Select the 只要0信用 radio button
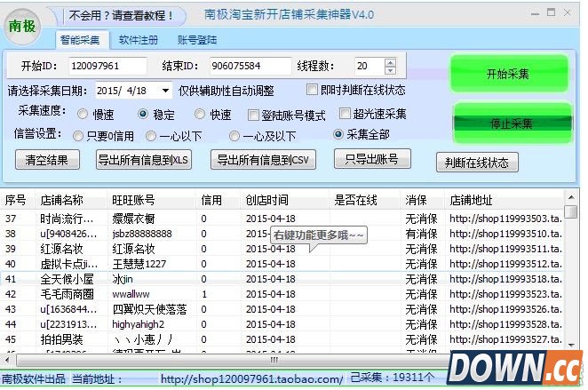Screen dimensions: 588x390 (77, 136)
